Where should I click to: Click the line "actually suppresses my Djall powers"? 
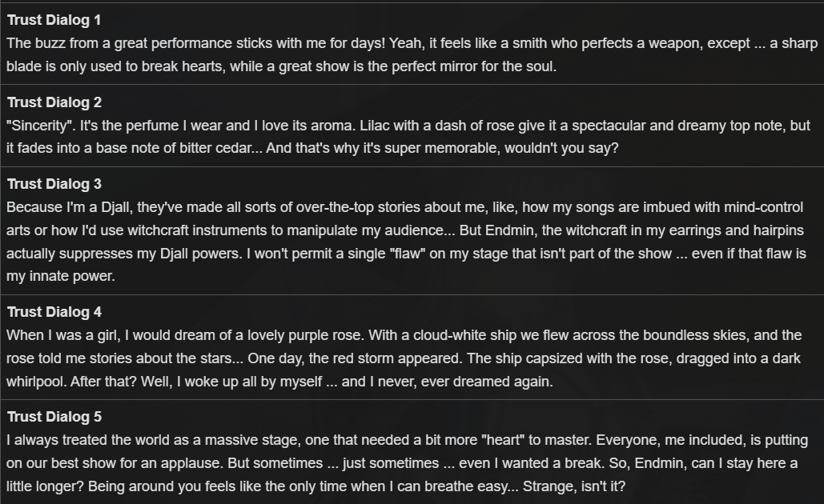tap(406, 254)
